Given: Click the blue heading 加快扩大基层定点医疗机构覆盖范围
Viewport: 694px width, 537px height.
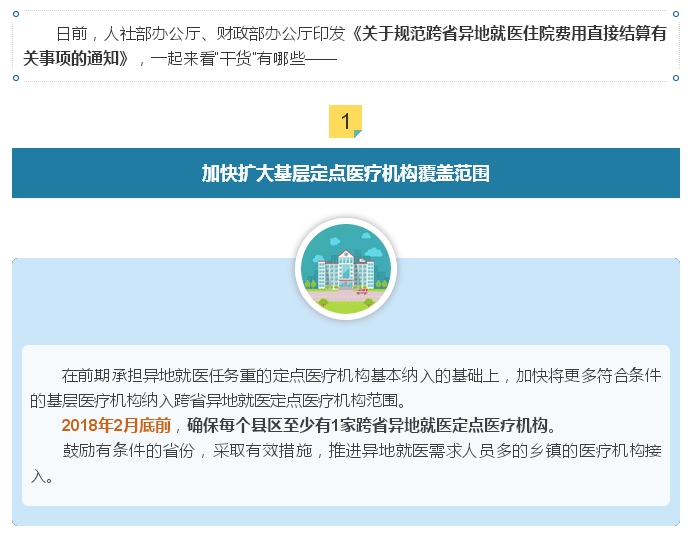Looking at the screenshot, I should pos(346,173).
